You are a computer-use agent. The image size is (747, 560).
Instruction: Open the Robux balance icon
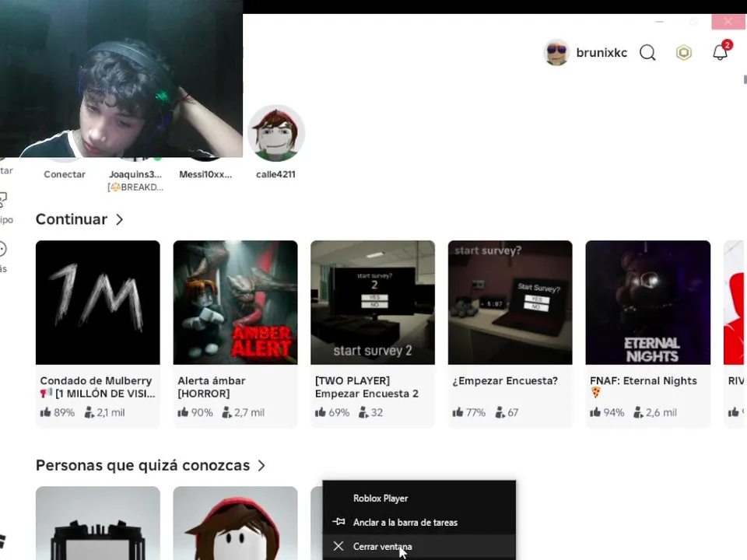coord(684,52)
